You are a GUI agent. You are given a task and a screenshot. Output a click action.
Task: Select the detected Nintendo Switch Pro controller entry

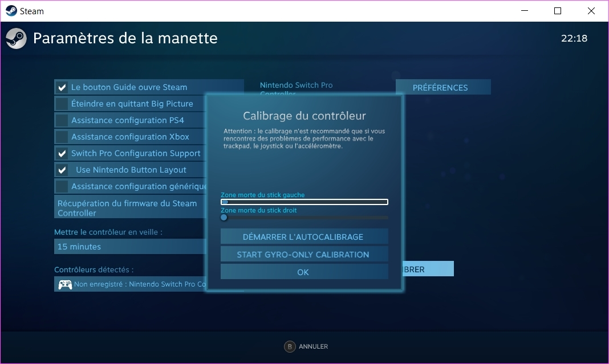(x=130, y=284)
